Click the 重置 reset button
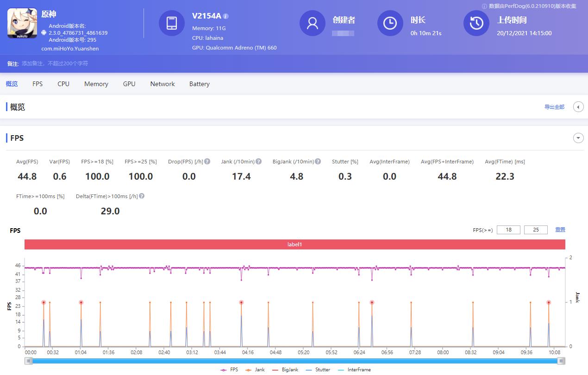Screen dimensions: 588x375 560,230
